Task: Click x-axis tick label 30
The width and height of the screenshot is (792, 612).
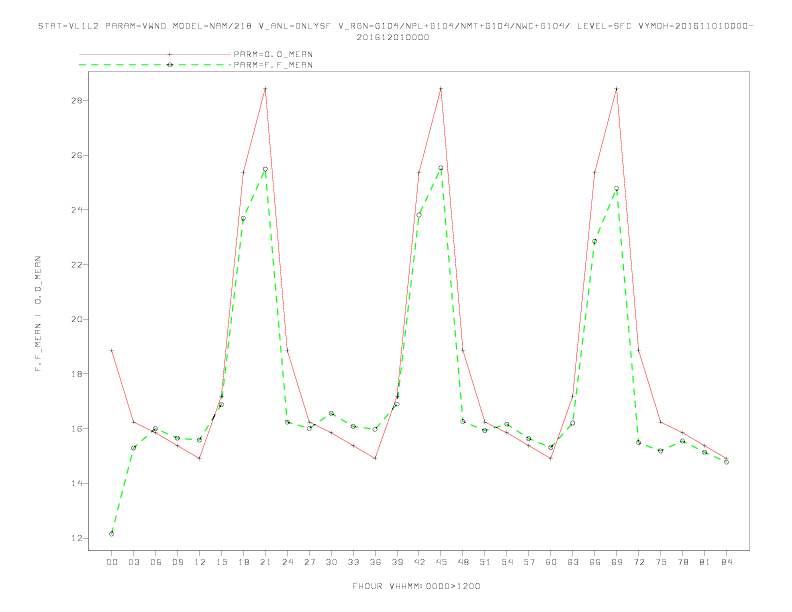Action: point(331,562)
